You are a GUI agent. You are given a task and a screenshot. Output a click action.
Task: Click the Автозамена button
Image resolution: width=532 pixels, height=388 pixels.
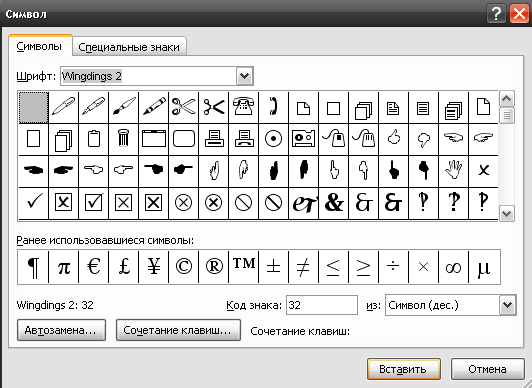tap(61, 330)
